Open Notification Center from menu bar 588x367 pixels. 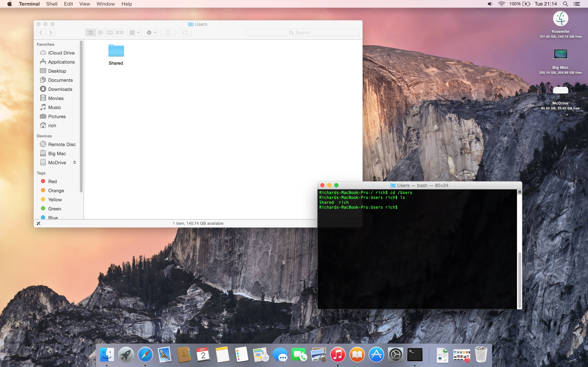point(577,4)
